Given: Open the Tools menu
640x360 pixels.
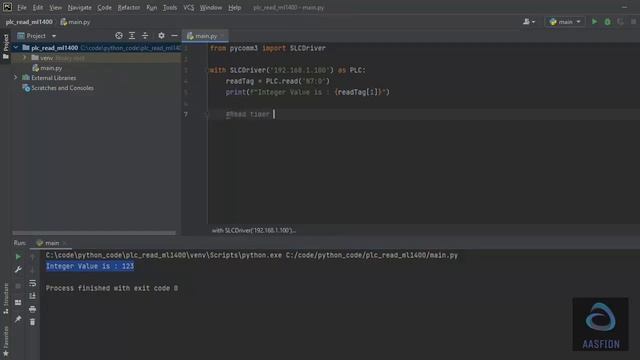Looking at the screenshot, I should [170, 7].
